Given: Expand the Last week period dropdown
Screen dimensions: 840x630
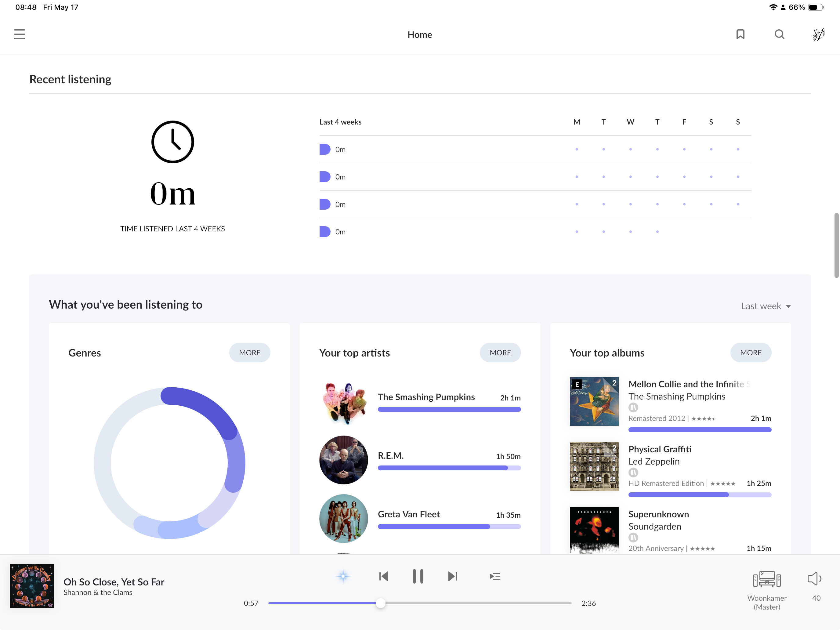Looking at the screenshot, I should 766,306.
